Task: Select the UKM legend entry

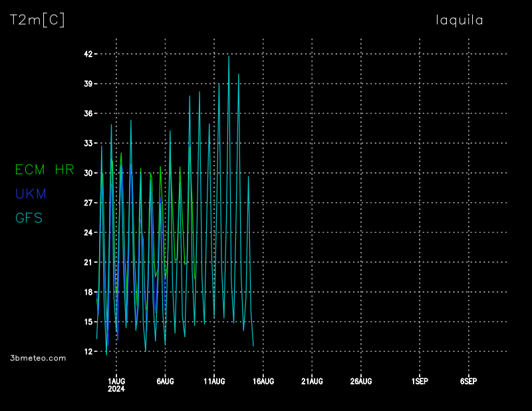Action: coord(31,194)
